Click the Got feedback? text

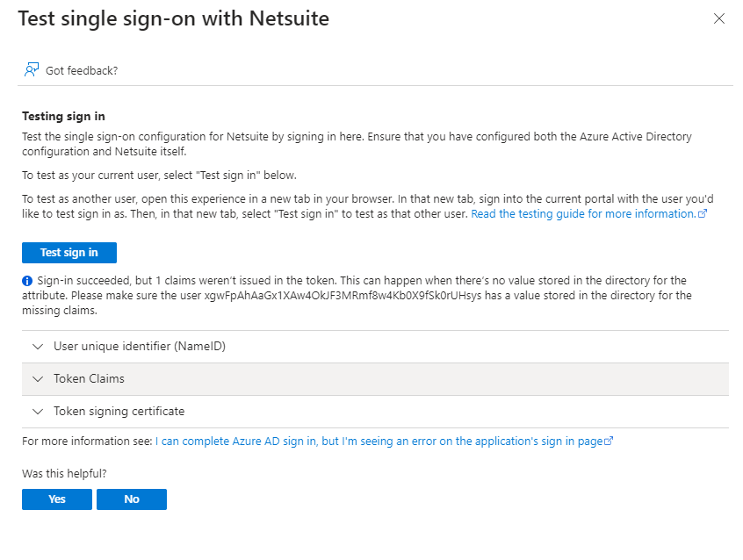82,70
